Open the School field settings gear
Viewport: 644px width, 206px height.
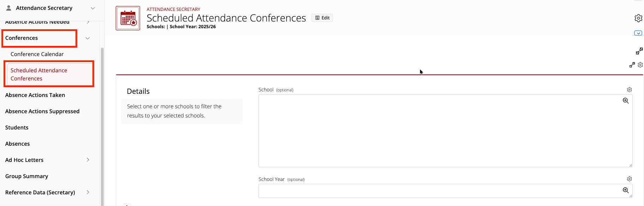pos(630,90)
